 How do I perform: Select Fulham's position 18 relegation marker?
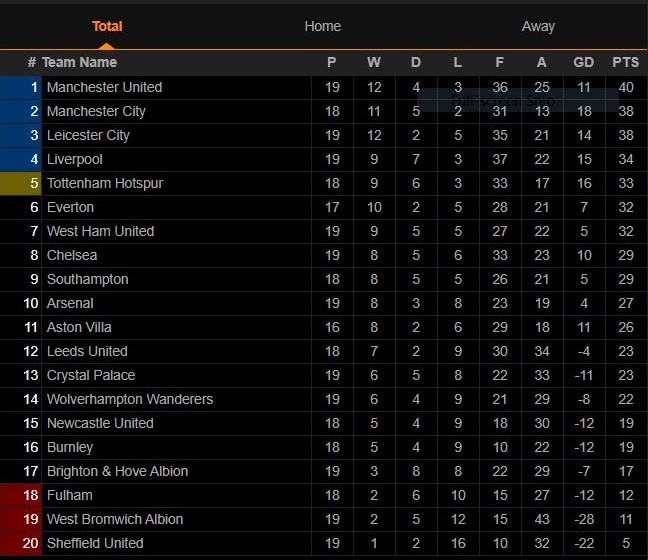click(x=21, y=495)
